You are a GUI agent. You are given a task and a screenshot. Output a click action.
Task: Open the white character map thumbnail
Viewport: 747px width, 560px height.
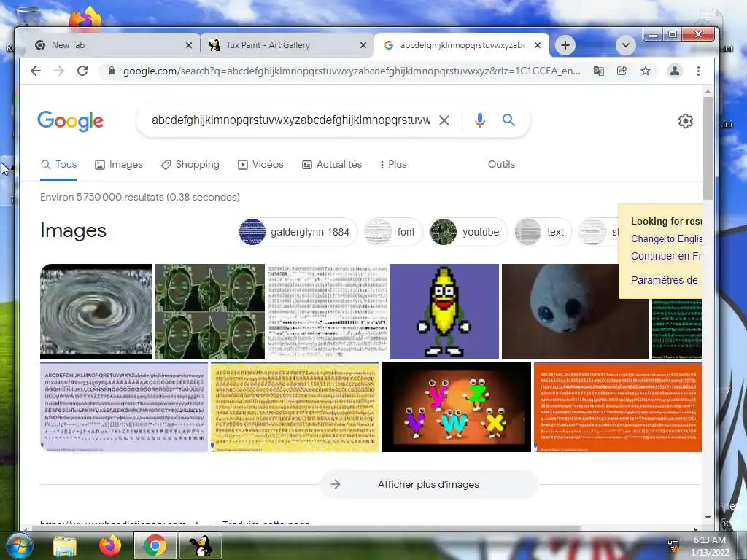pos(328,311)
